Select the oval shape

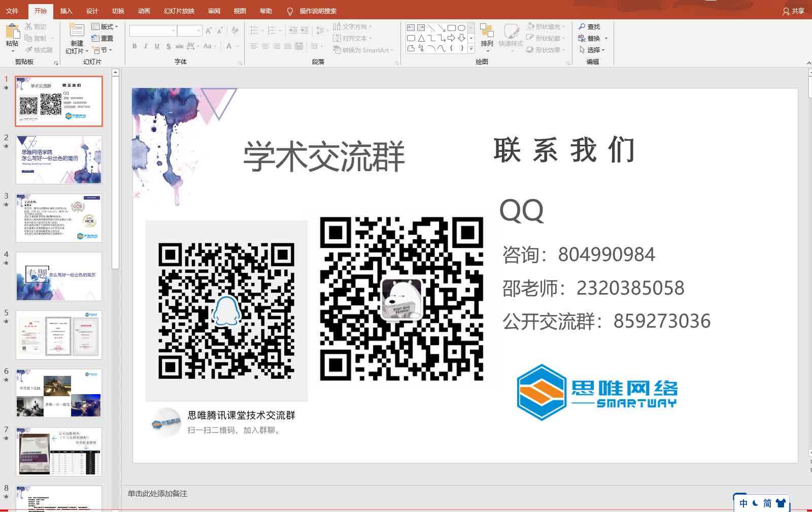point(461,27)
